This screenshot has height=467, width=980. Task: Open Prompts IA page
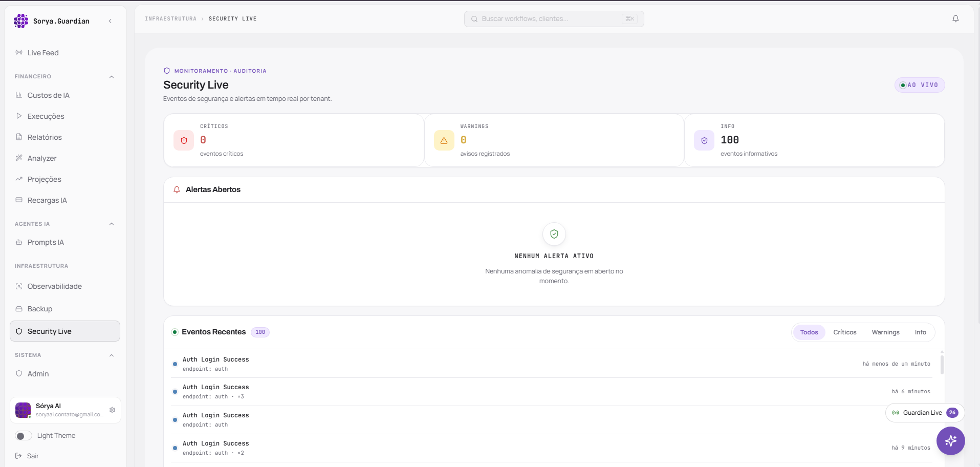pyautogui.click(x=65, y=242)
